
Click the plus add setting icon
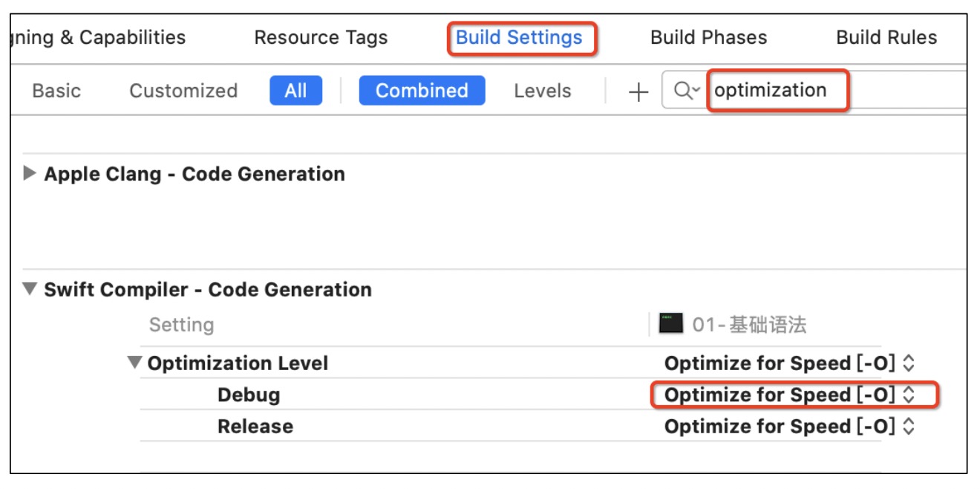tap(638, 91)
